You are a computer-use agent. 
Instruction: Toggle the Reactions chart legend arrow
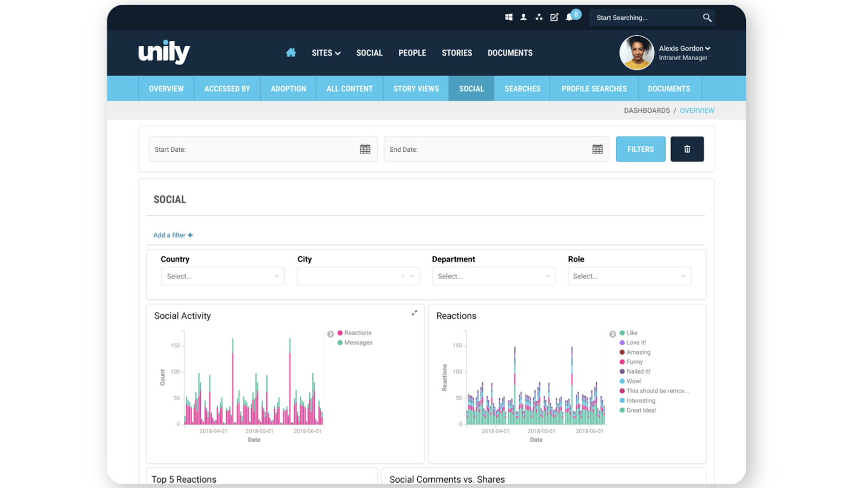tap(612, 334)
